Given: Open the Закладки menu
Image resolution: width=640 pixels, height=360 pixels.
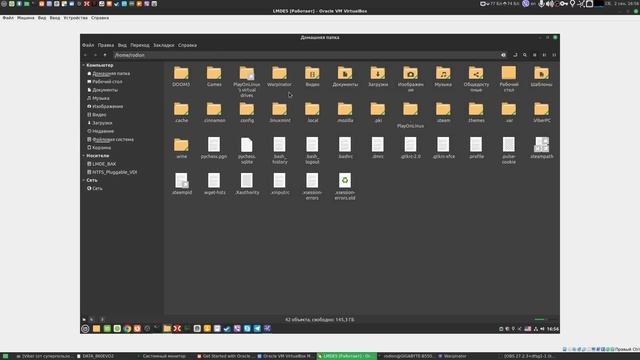Looking at the screenshot, I should tap(164, 45).
